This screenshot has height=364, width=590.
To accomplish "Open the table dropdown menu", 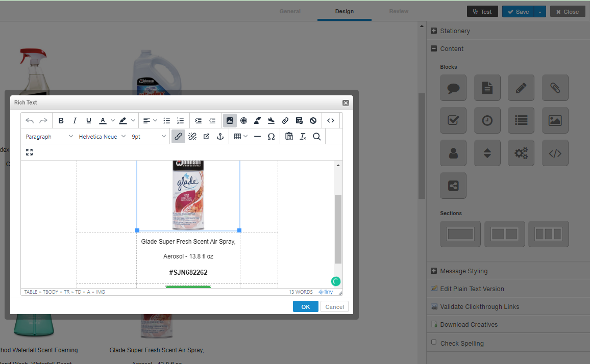I will click(240, 137).
